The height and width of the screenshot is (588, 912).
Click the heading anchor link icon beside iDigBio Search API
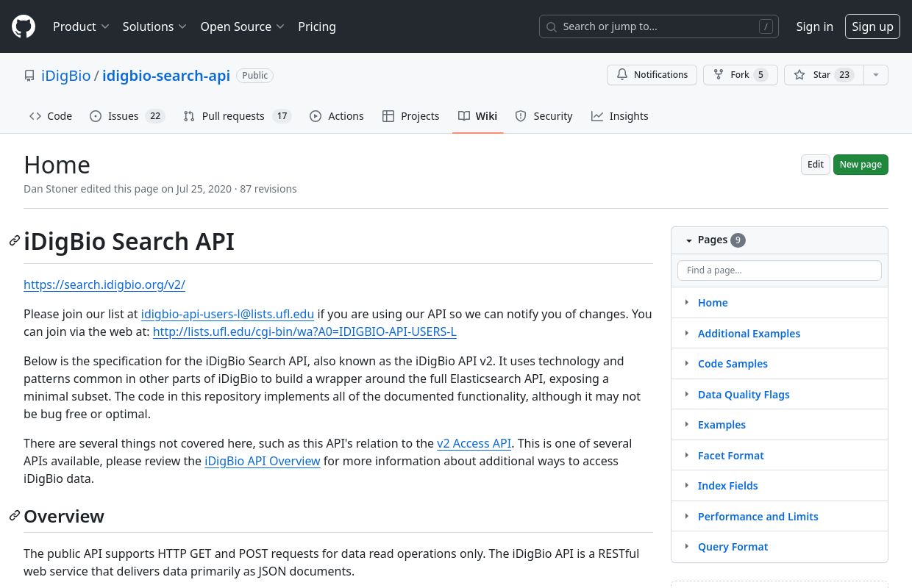[15, 241]
